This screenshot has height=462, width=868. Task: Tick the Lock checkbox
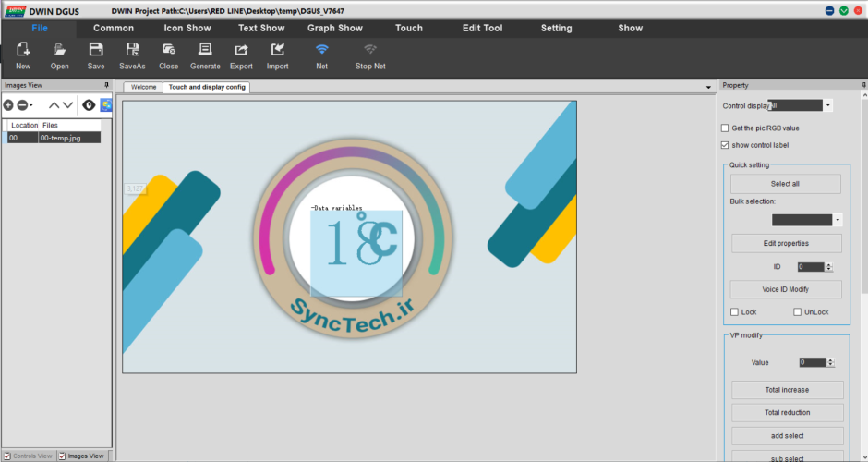coord(735,312)
